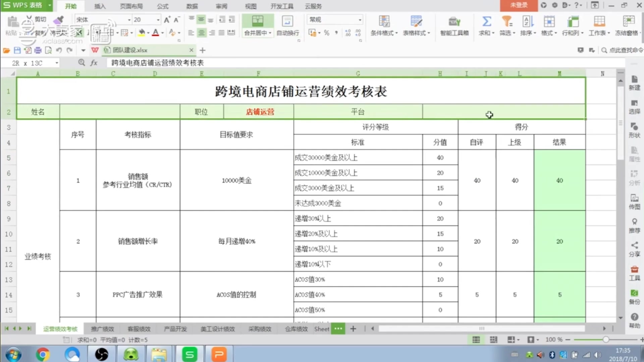The width and height of the screenshot is (644, 362).
Task: Click the Rows and Columns (行和列) icon
Action: pos(573,21)
